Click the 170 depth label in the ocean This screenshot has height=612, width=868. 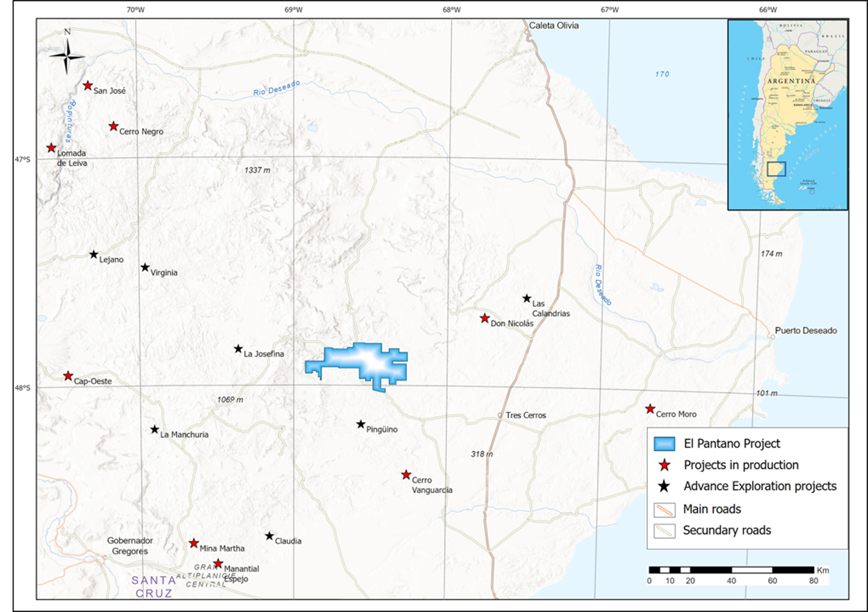point(662,74)
